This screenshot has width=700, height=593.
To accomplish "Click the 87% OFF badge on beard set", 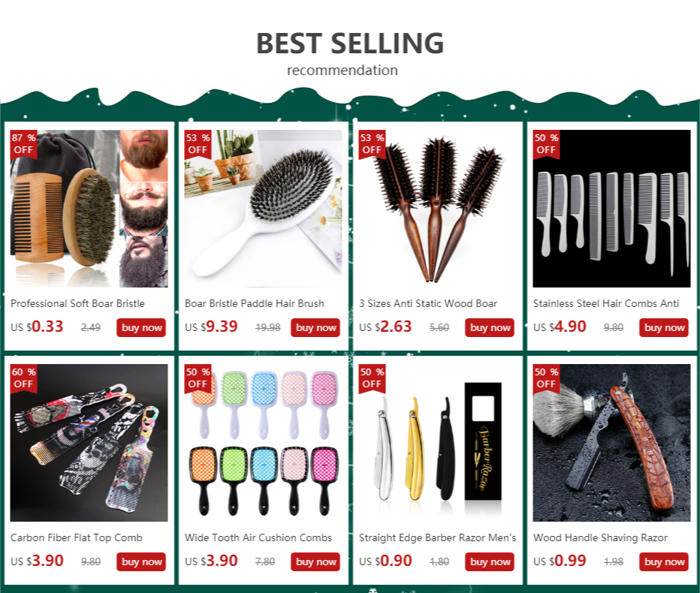I will [x=24, y=144].
